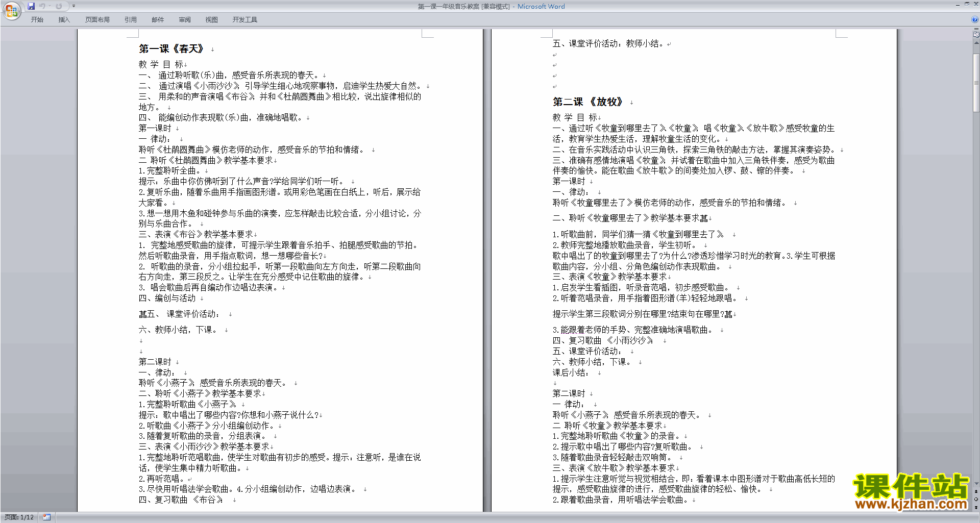This screenshot has height=523, width=980.
Task: Open the 开始 ribbon tab
Action: (37, 20)
